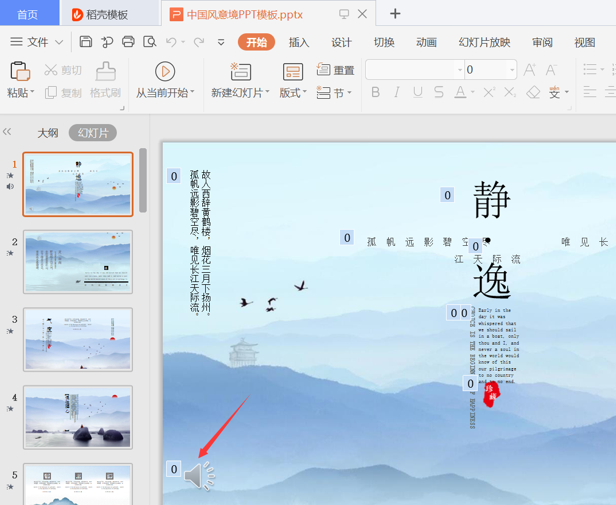Click the Undo arrow
The height and width of the screenshot is (505, 616).
click(x=171, y=42)
